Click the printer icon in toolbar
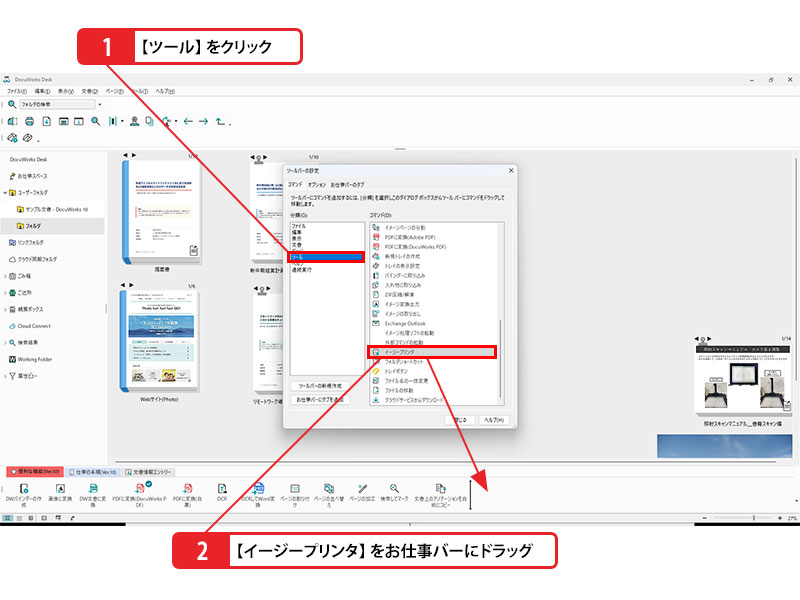The height and width of the screenshot is (600, 800). click(30, 121)
